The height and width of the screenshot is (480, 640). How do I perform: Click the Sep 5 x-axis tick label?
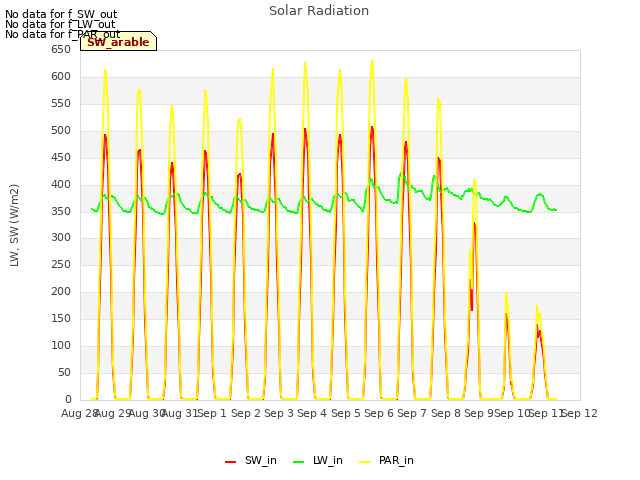(x=346, y=413)
